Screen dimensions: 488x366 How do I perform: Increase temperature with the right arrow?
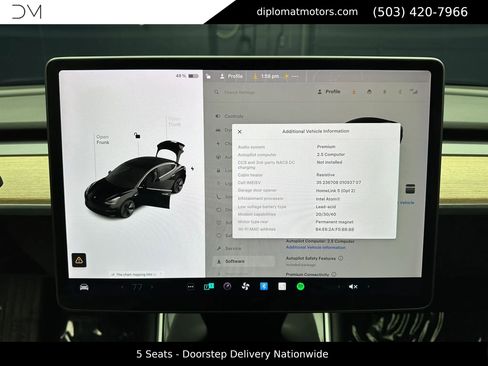coord(152,287)
